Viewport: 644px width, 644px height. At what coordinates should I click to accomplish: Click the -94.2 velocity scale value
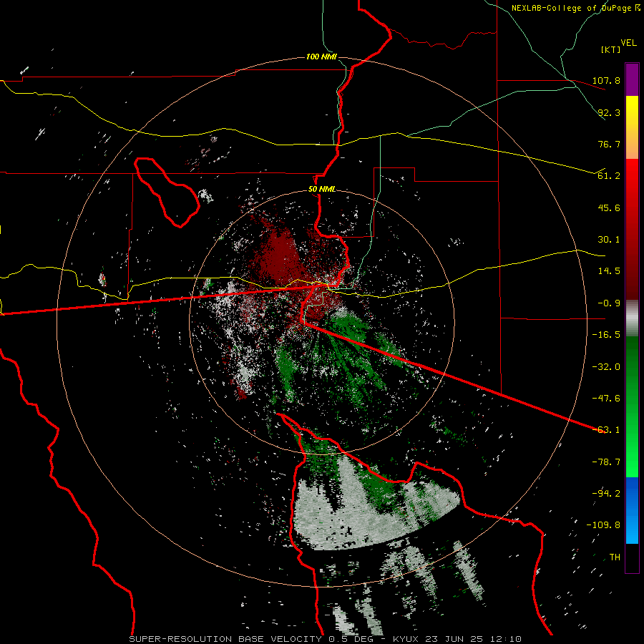tap(606, 494)
